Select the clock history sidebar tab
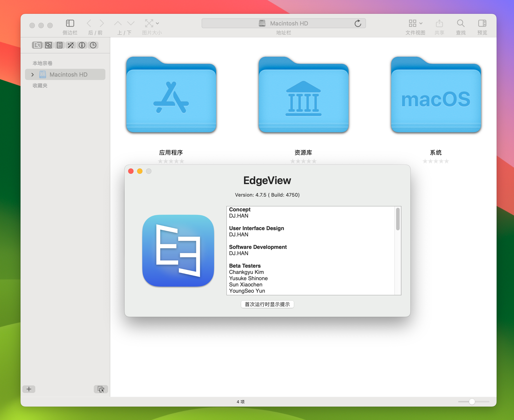Image resolution: width=514 pixels, height=420 pixels. pyautogui.click(x=93, y=45)
